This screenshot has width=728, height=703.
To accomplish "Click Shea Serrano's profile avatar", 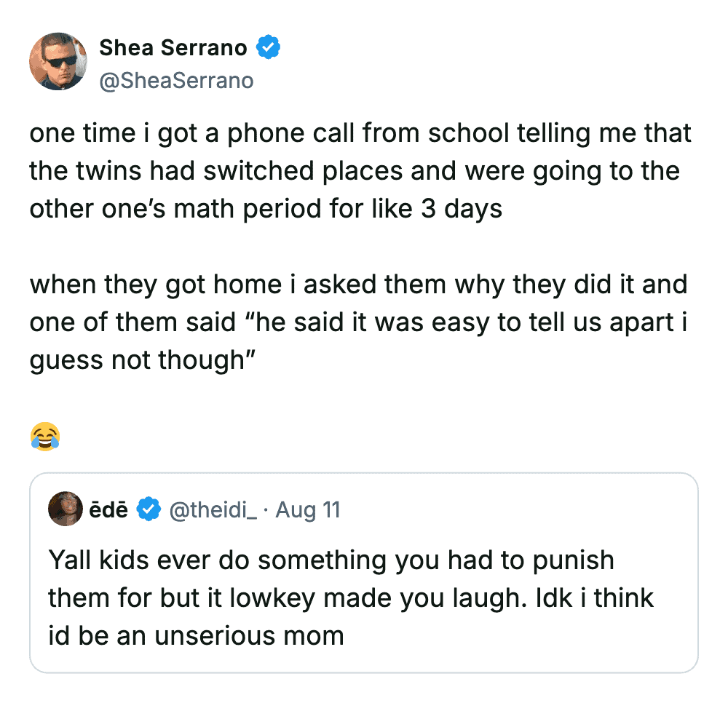I will [58, 61].
